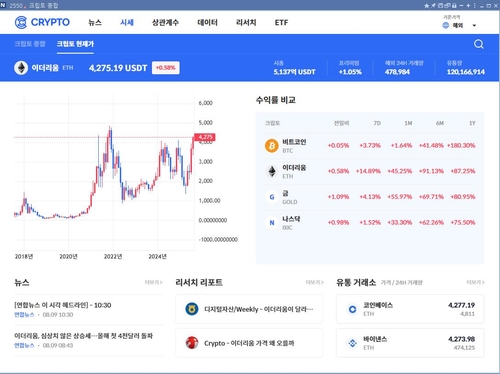500x374 pixels.
Task: Click the CRYPTO logo
Action: click(42, 22)
